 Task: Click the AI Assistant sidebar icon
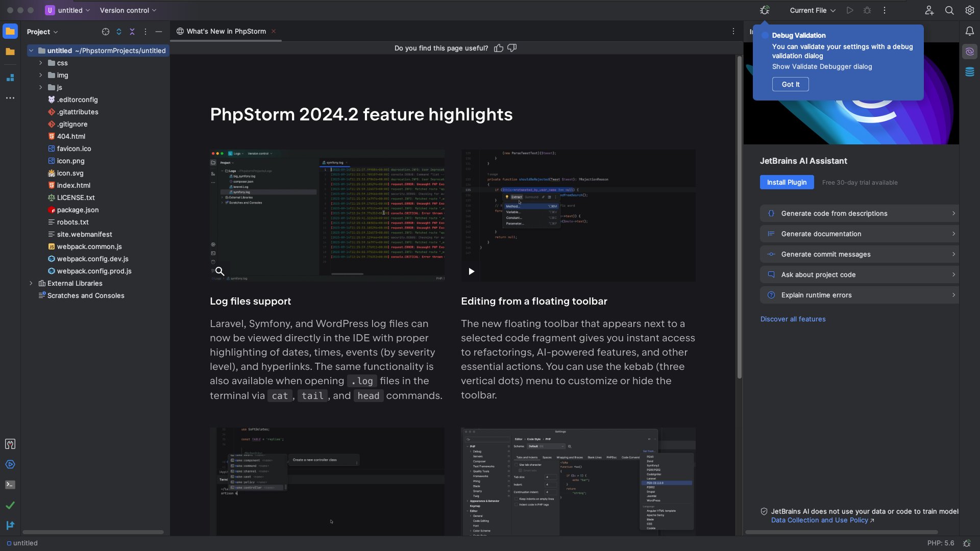[970, 52]
